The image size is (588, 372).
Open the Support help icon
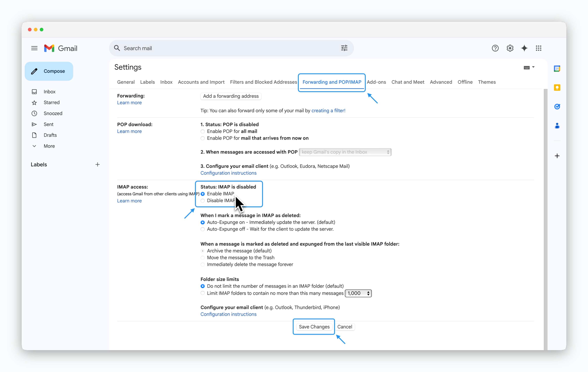click(495, 48)
